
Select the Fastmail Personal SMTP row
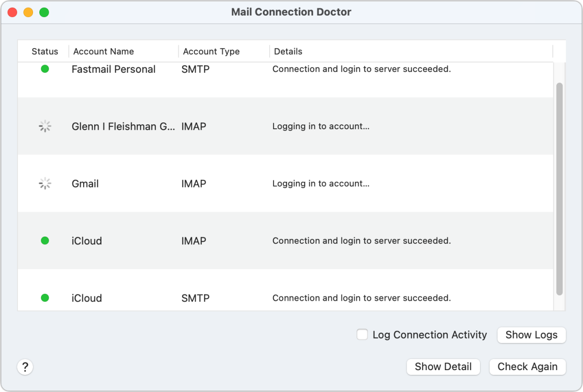[291, 78]
